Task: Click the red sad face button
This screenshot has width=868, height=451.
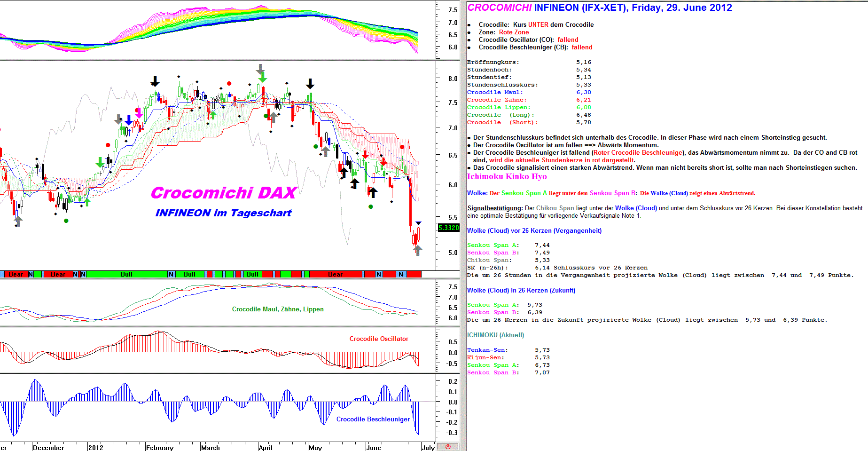Action: pyautogui.click(x=448, y=447)
